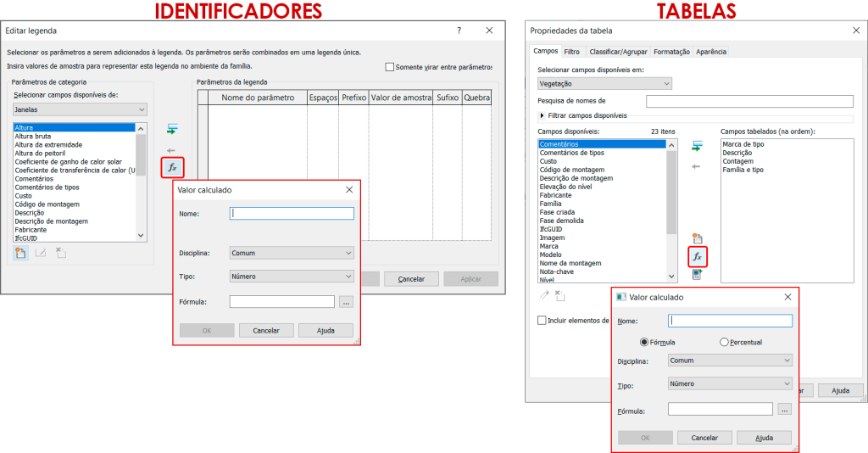Click the fx calculated value icon in Propriedades da tabela
The image size is (868, 453).
[697, 256]
